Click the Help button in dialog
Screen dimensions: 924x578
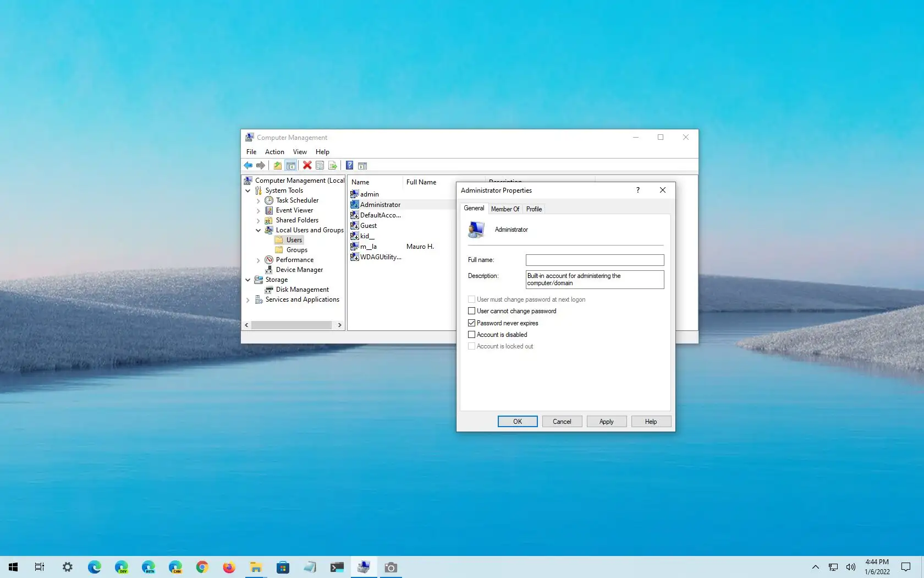(651, 422)
